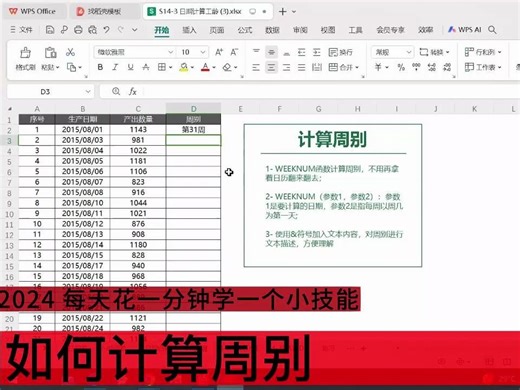
Task: Toggle Bold formatting
Action: [100, 67]
